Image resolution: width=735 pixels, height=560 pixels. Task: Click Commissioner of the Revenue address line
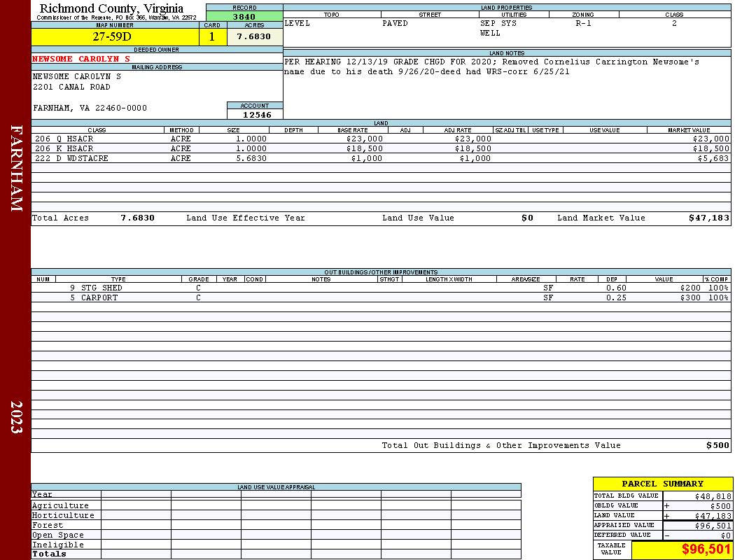click(x=117, y=17)
